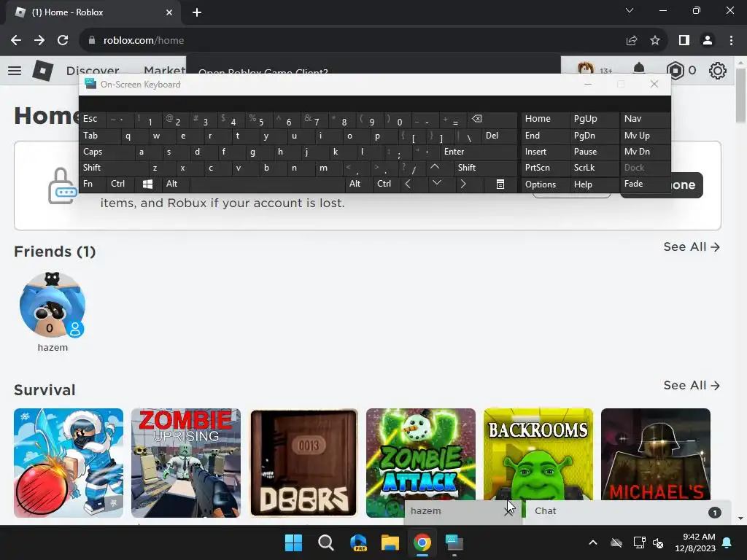The image size is (747, 560).
Task: Open the notifications bell in Roblox header
Action: (x=639, y=71)
